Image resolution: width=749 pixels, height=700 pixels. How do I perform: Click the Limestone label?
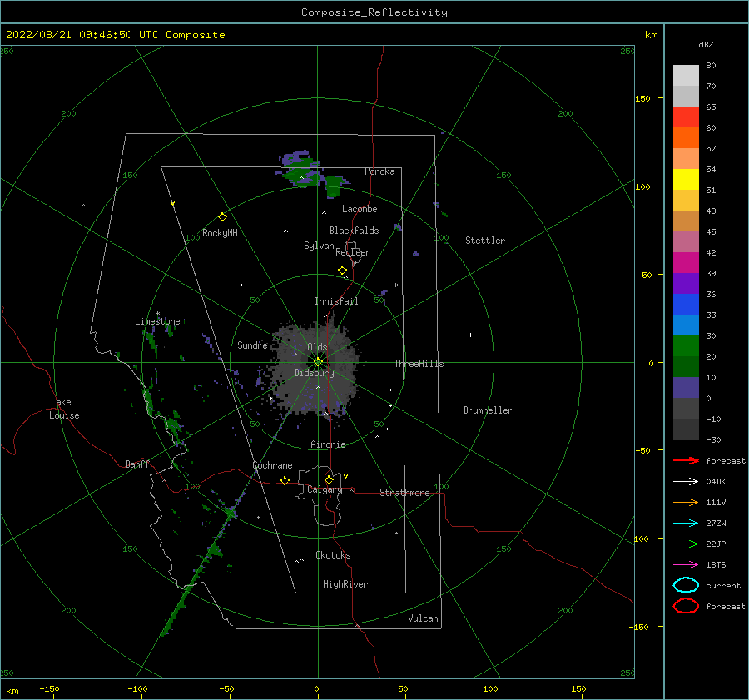157,321
